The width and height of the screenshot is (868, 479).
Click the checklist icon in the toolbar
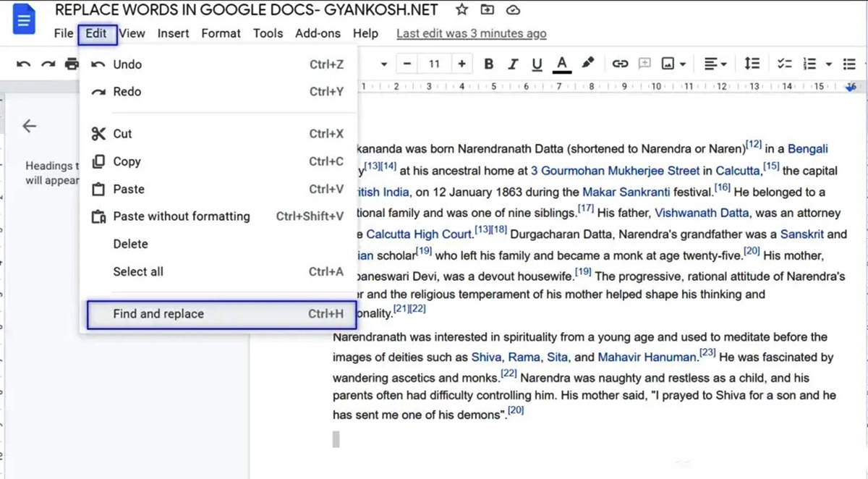[x=784, y=64]
